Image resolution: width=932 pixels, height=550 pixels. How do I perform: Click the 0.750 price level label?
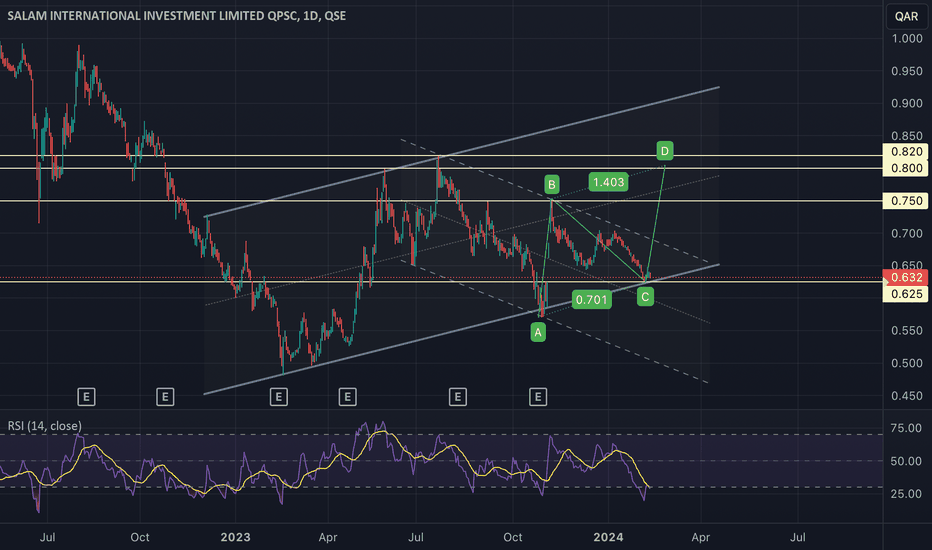click(906, 201)
